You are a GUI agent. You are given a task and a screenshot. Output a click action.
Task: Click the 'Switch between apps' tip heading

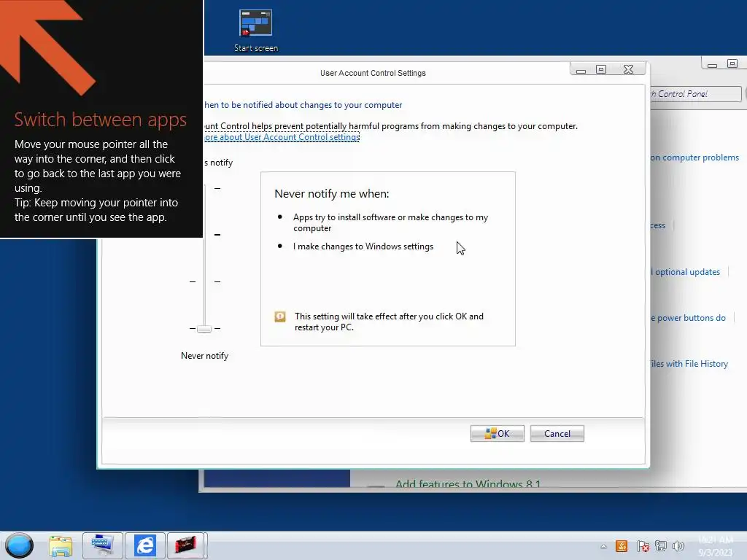point(101,120)
